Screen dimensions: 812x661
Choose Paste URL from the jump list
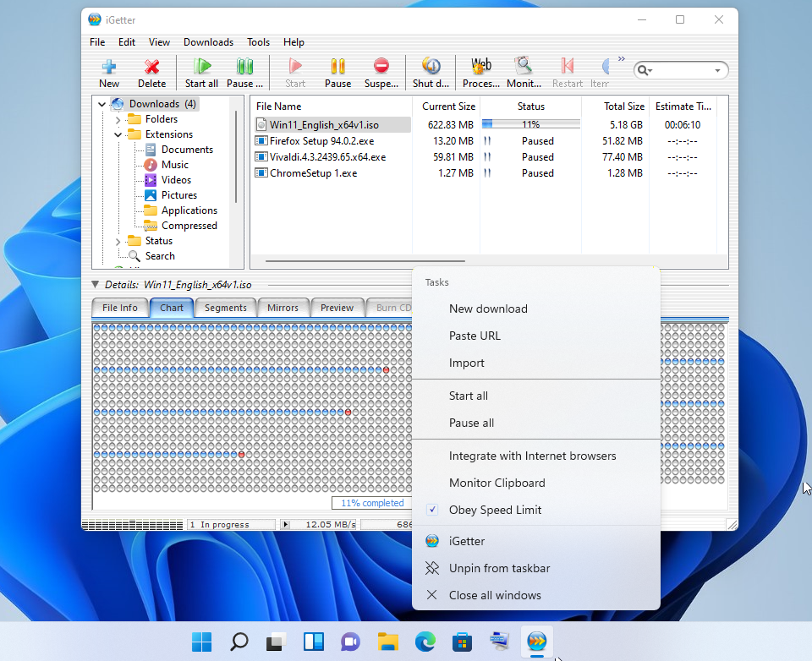tap(475, 336)
